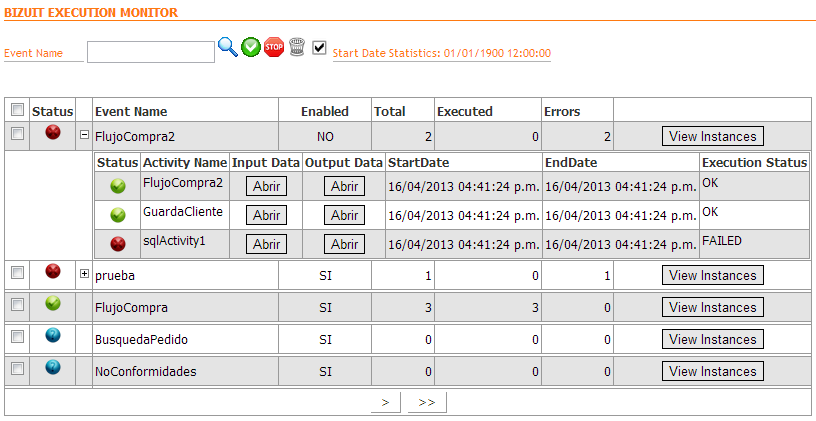816x421 pixels.
Task: Click the magnifying glass search icon
Action: [x=228, y=47]
